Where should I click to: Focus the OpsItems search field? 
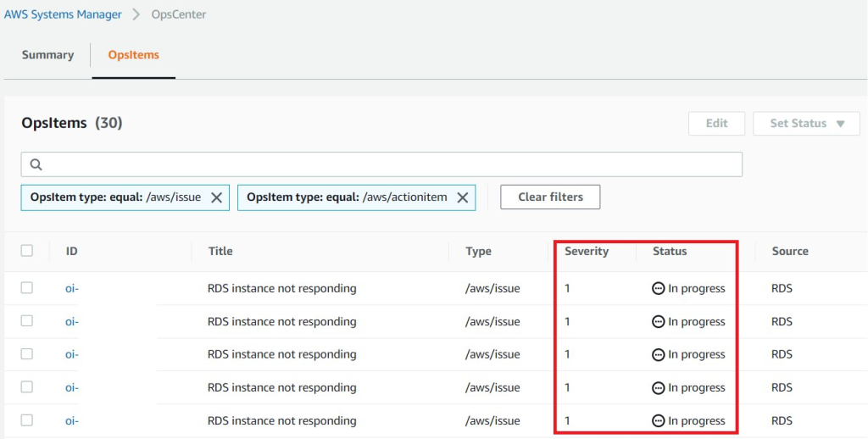(381, 164)
